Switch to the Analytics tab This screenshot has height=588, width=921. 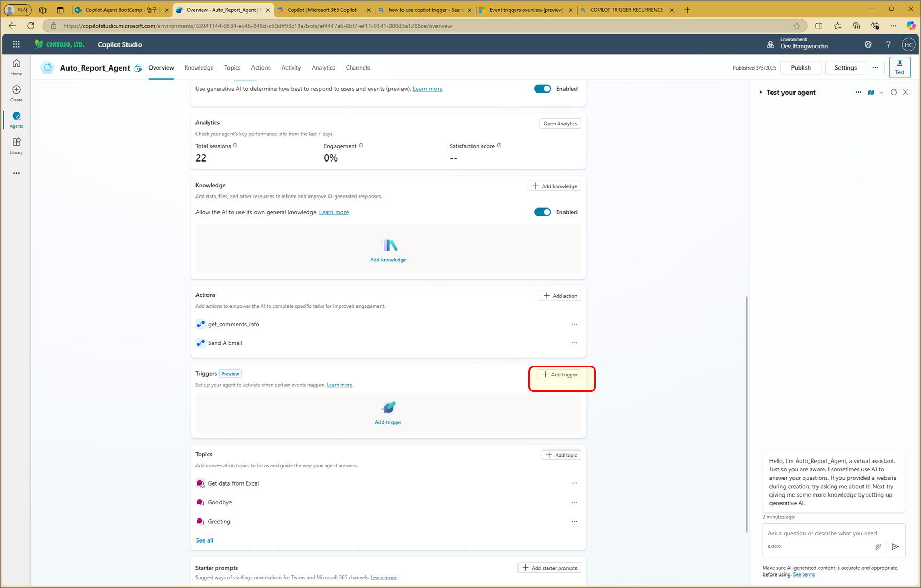[323, 67]
